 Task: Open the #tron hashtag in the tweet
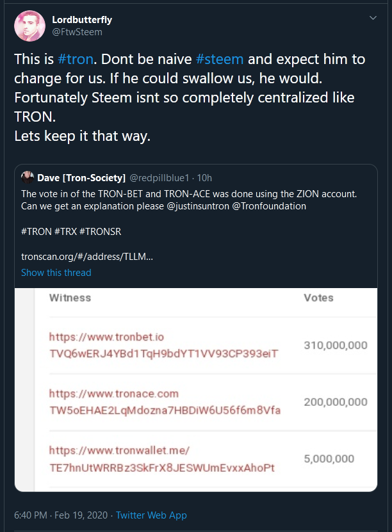[76, 60]
